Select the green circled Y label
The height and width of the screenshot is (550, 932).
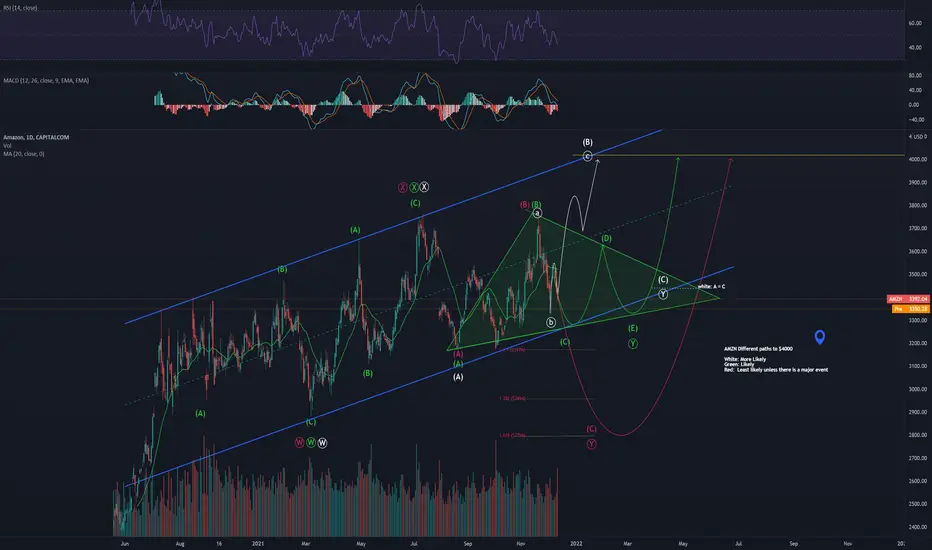coord(633,343)
